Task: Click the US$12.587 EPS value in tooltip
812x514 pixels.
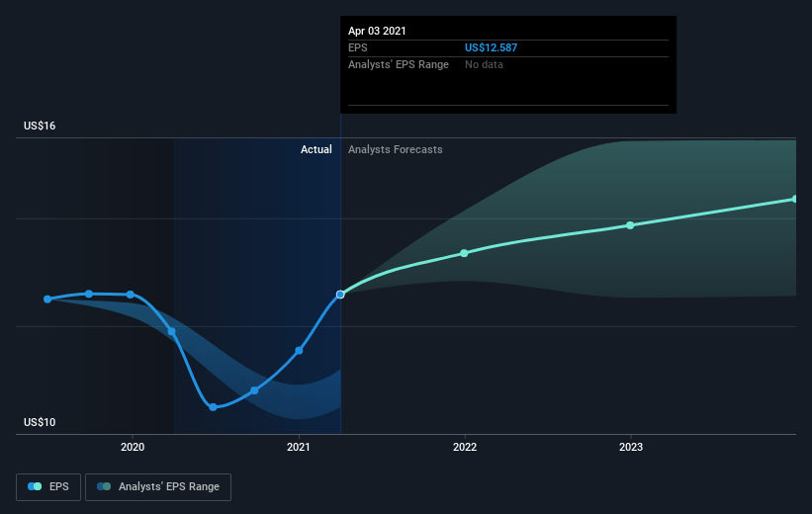Action: point(491,47)
